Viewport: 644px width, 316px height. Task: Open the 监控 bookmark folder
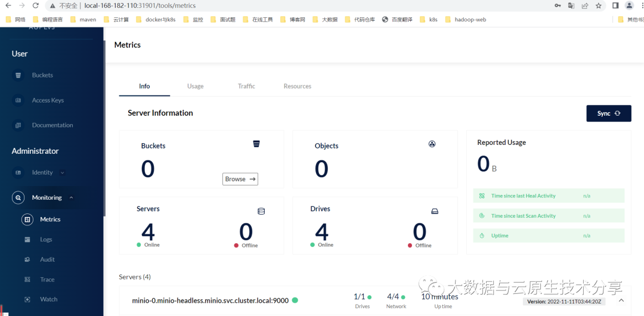click(x=193, y=19)
